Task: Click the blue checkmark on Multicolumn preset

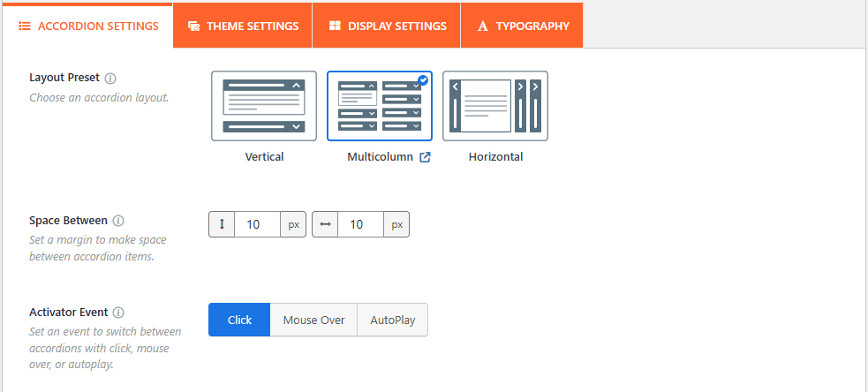Action: tap(423, 80)
